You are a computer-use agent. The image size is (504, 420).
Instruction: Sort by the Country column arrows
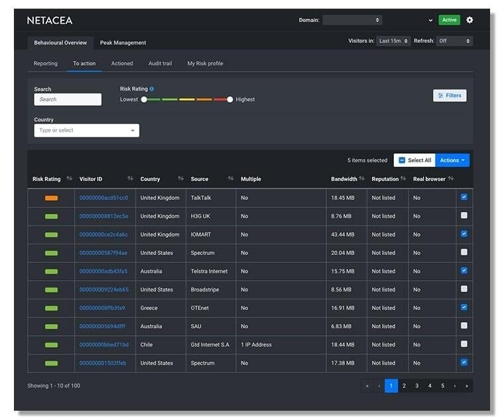[x=180, y=178]
